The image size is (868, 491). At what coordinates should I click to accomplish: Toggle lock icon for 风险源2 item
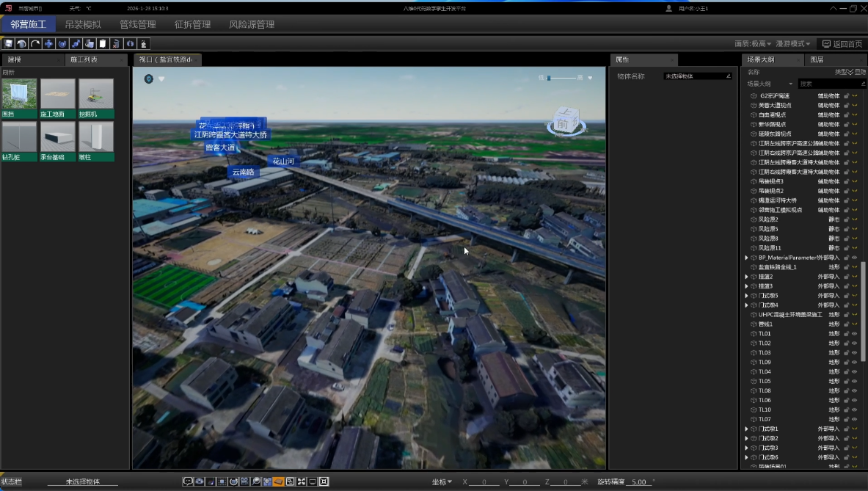(846, 219)
